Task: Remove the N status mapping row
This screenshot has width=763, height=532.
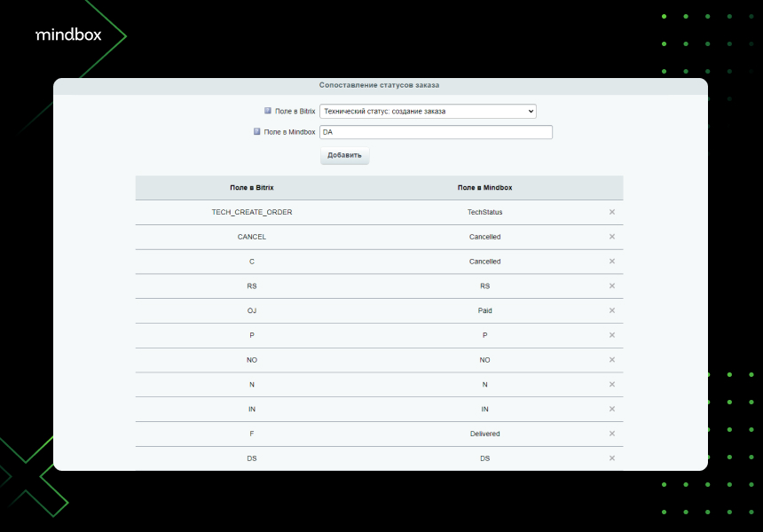Action: [x=611, y=384]
